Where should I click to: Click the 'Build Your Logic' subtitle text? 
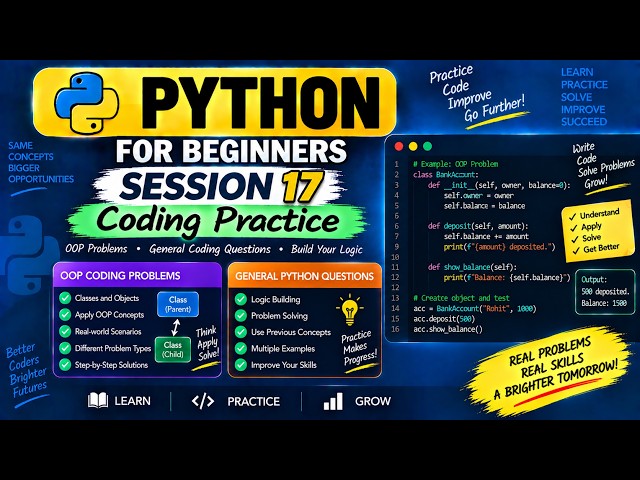(x=327, y=249)
